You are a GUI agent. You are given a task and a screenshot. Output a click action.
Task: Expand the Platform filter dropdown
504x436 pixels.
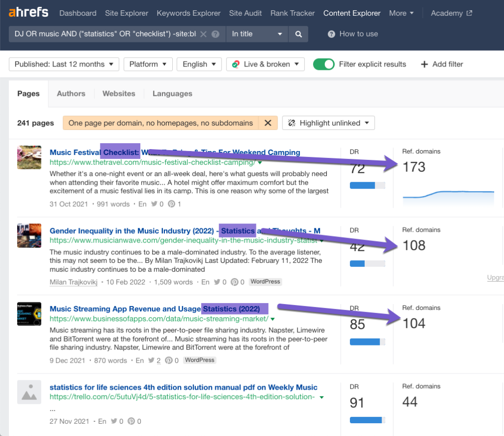point(148,64)
